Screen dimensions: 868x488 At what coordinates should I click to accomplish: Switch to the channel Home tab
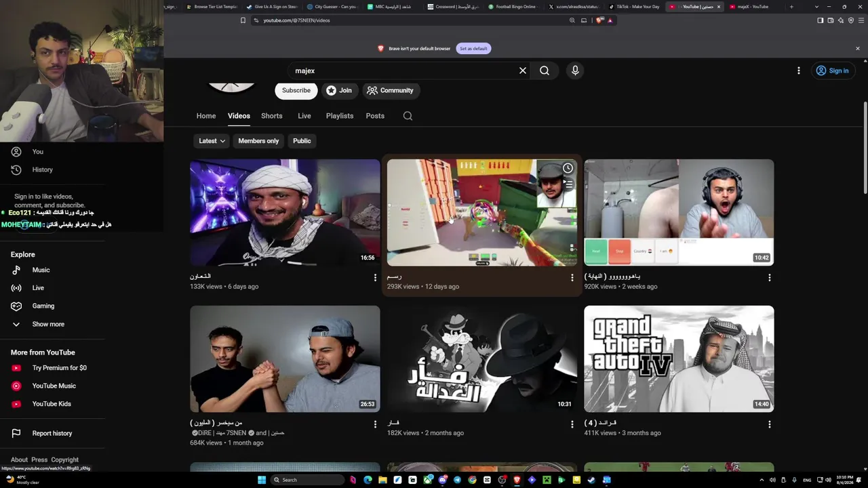[x=206, y=116]
